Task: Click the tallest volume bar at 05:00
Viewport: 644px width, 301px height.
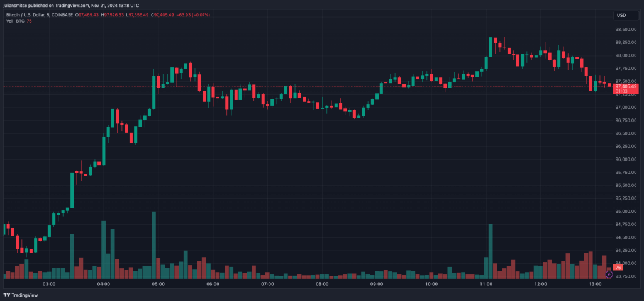Action: point(153,245)
